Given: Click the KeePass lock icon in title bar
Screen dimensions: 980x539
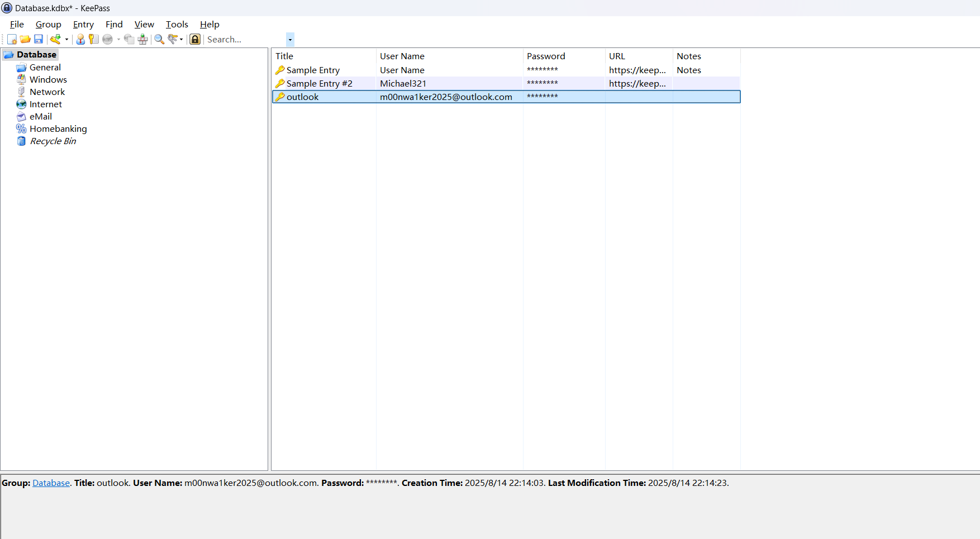Looking at the screenshot, I should pos(7,8).
